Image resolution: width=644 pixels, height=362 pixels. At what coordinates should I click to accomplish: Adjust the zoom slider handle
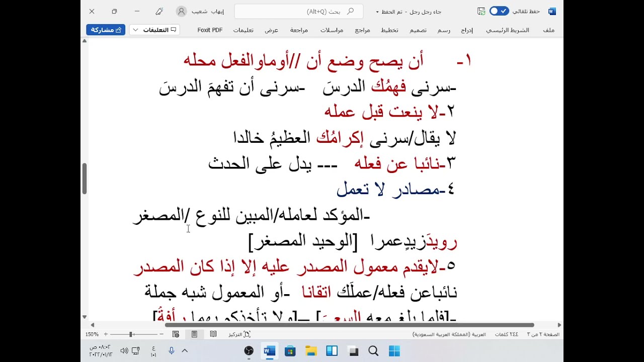coord(131,334)
